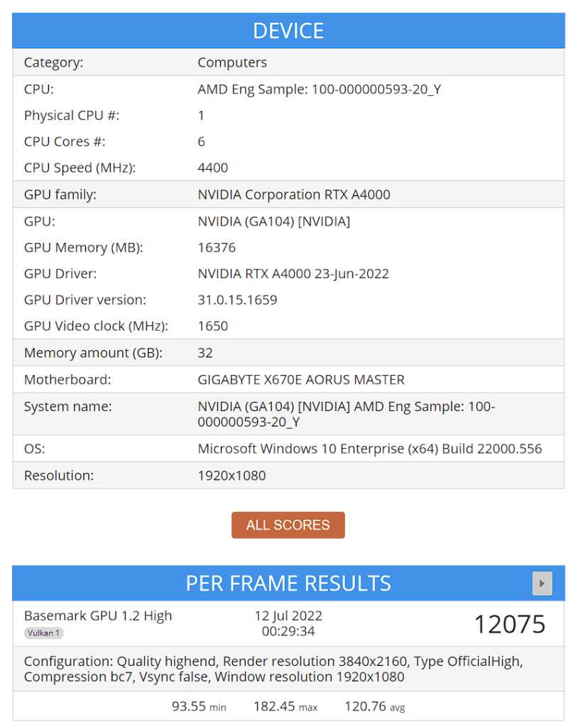588x727 pixels.
Task: Open the ALL SCORES button
Action: tap(288, 525)
